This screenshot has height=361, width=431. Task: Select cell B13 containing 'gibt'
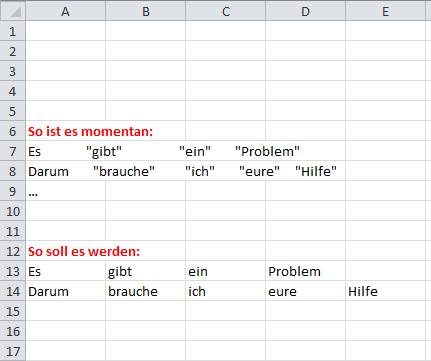click(145, 271)
